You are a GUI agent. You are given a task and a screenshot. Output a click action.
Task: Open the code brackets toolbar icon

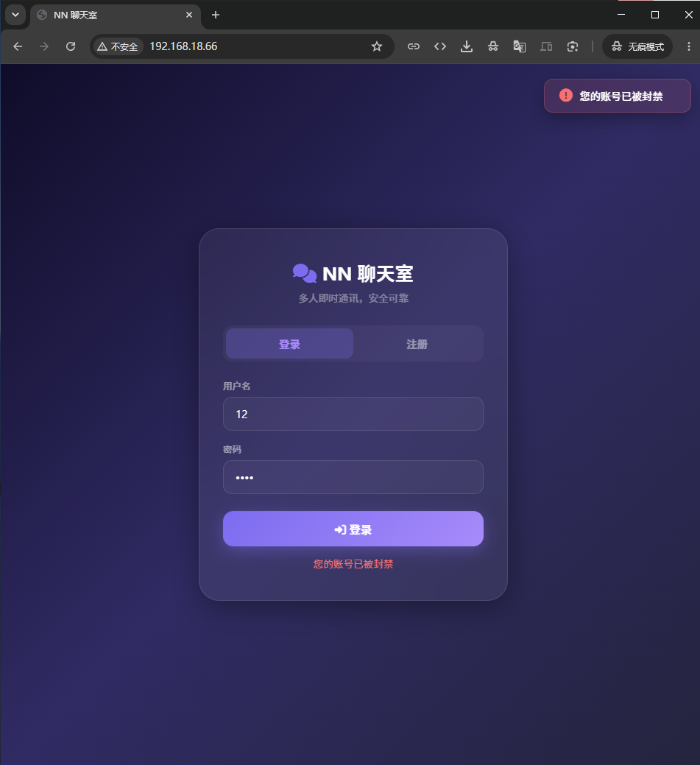point(440,46)
